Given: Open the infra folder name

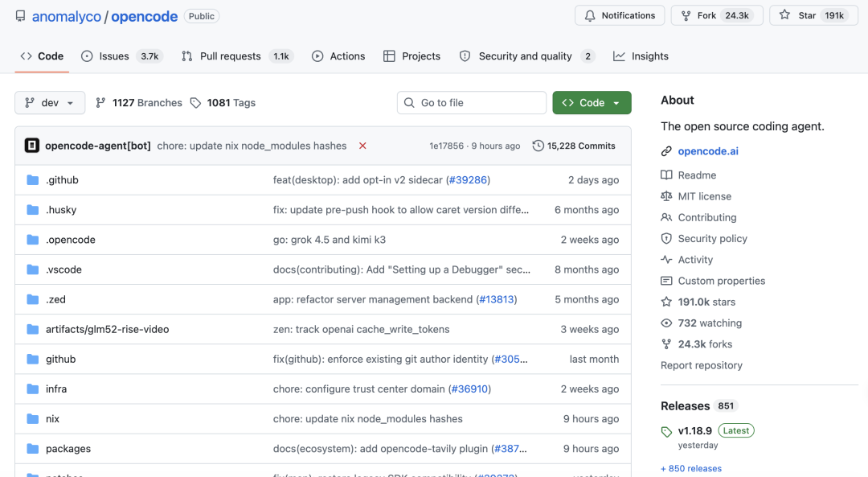Looking at the screenshot, I should click(56, 389).
